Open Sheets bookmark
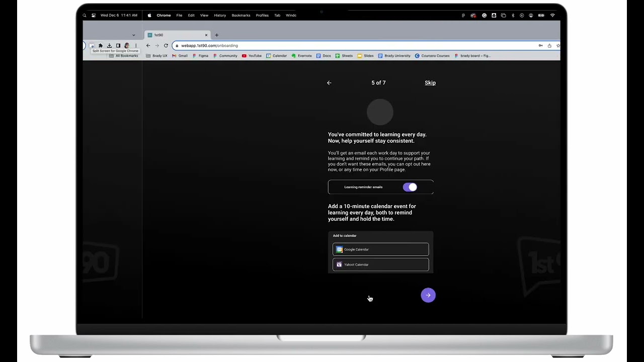 click(x=344, y=56)
